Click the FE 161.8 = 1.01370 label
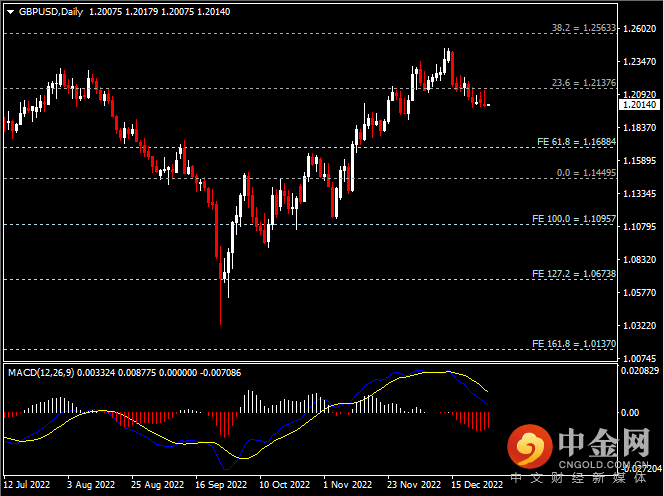 coord(574,343)
